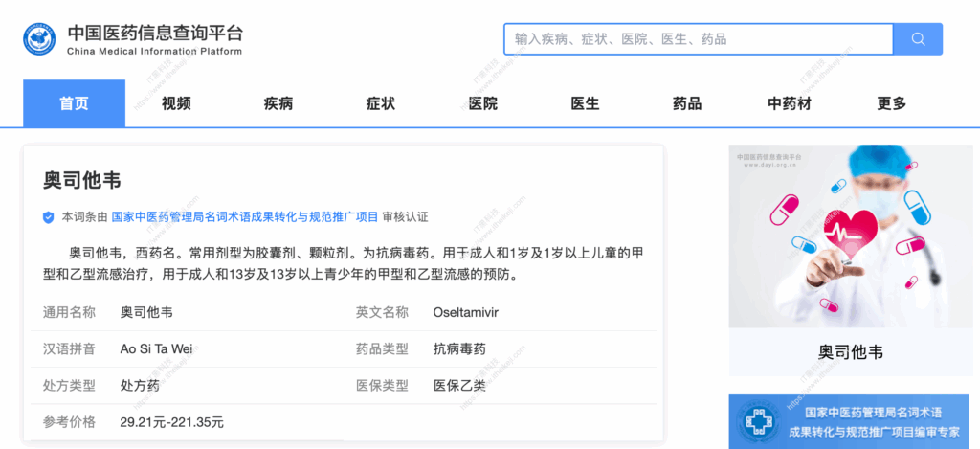Click the search field for diseases and drugs
Viewport: 980px width, 449px height.
click(698, 38)
